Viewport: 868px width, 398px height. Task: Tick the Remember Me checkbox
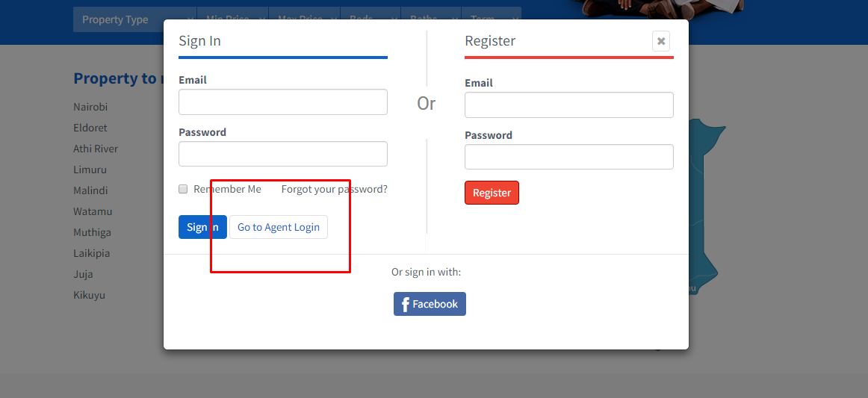(183, 190)
